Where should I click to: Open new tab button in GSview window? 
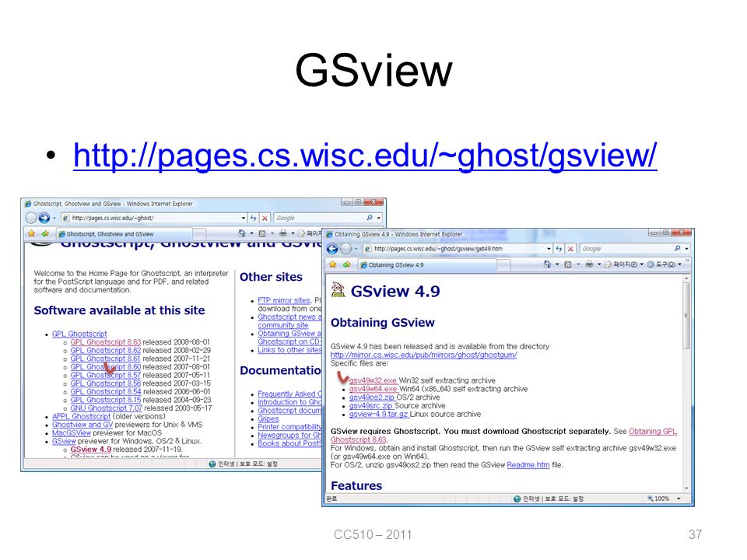click(x=504, y=264)
